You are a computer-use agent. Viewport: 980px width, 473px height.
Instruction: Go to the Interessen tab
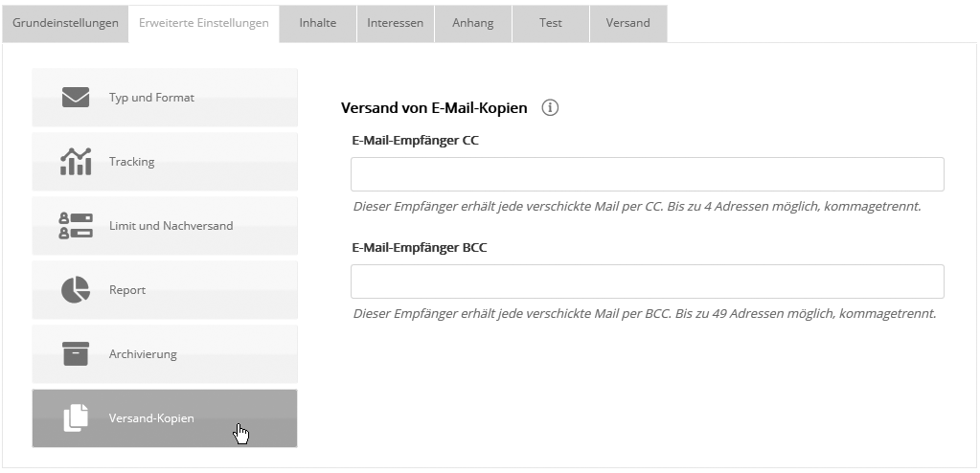[395, 23]
